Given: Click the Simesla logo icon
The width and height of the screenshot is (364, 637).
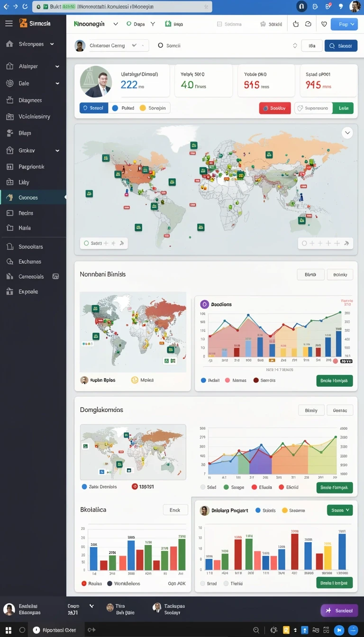Looking at the screenshot, I should (23, 23).
